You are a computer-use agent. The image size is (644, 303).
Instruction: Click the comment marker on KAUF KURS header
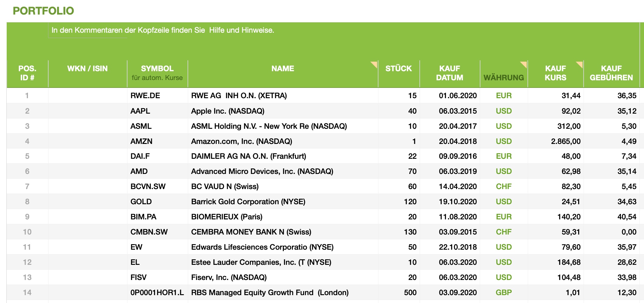(x=580, y=64)
